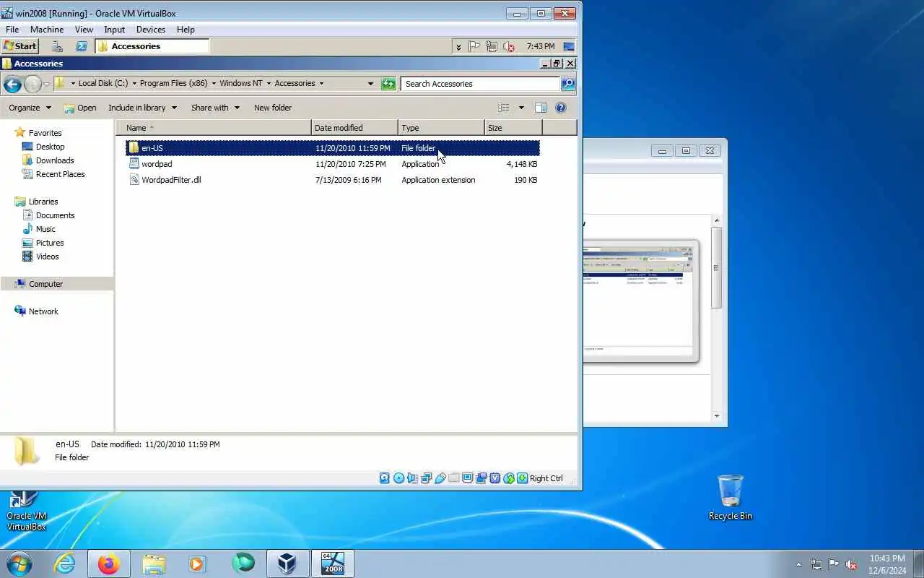The height and width of the screenshot is (578, 924).
Task: Open VirtualBox Input menu
Action: pyautogui.click(x=114, y=30)
